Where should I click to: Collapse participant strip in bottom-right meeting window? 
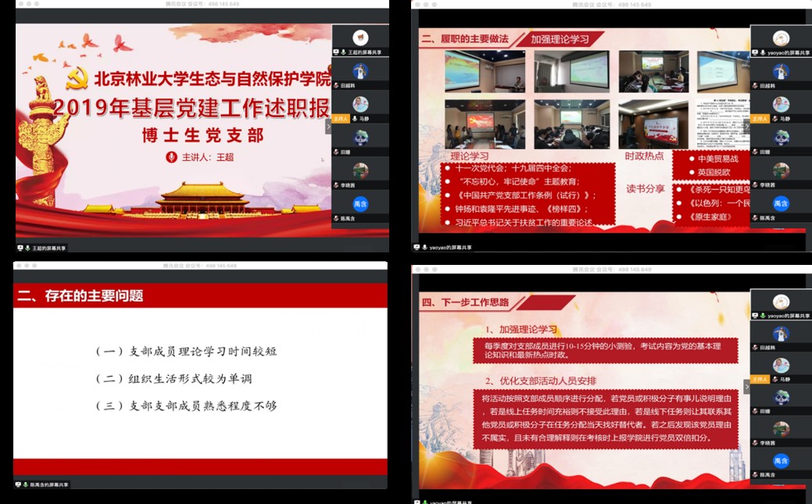[746, 385]
